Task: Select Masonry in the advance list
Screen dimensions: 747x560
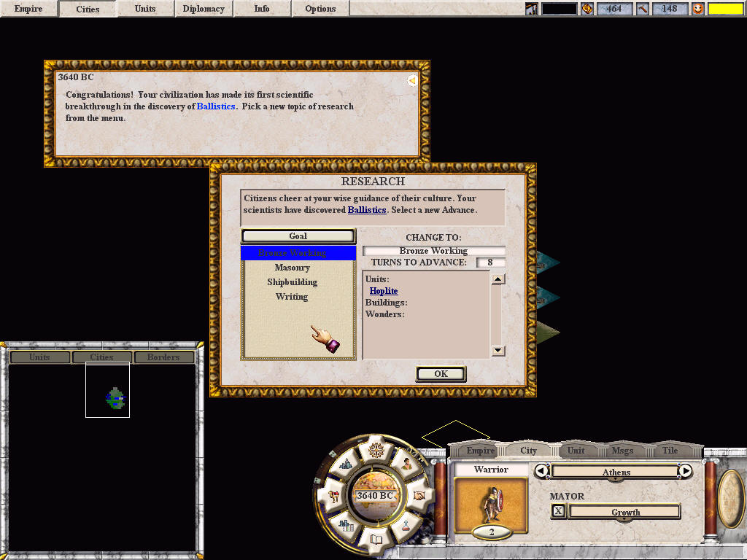Action: click(292, 268)
